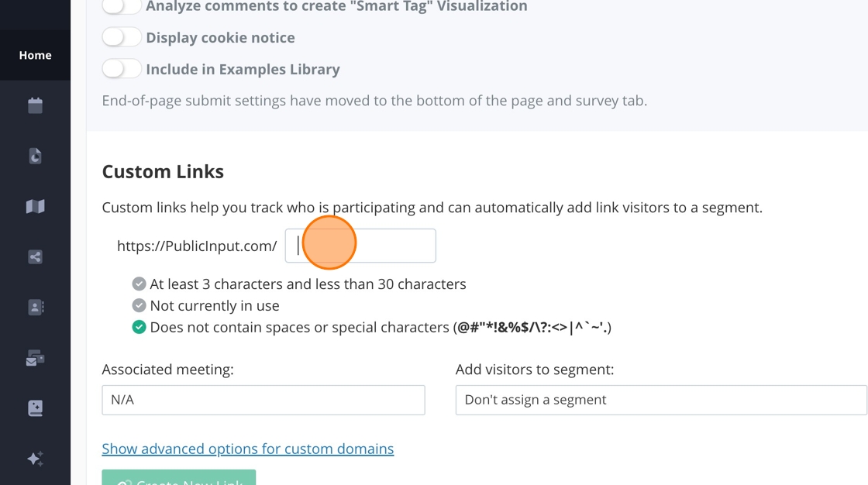Click the AI sparkles icon in sidebar
Screen dimensions: 868x485
[35, 459]
